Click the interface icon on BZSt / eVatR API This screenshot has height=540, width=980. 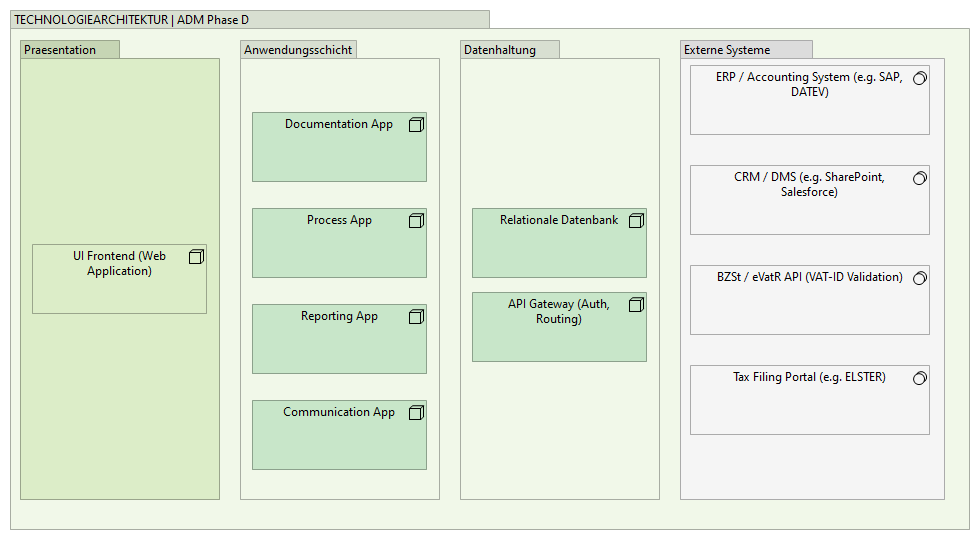[919, 278]
